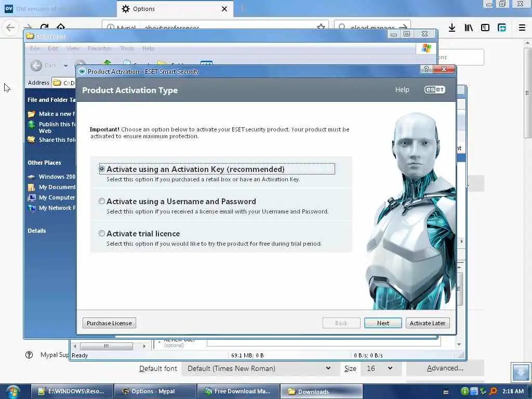Open the File menu in Downloads window

tap(35, 48)
